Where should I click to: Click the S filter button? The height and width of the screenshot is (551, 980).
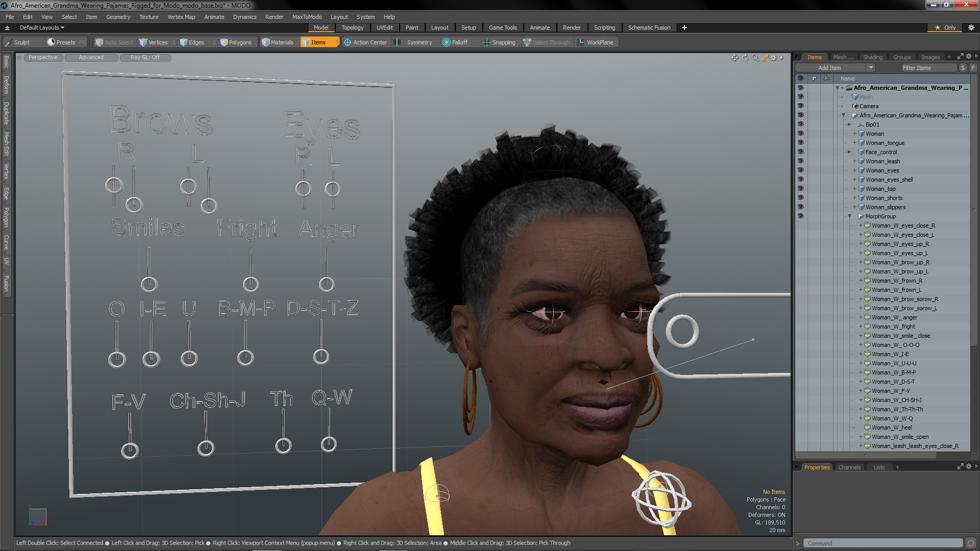click(963, 68)
